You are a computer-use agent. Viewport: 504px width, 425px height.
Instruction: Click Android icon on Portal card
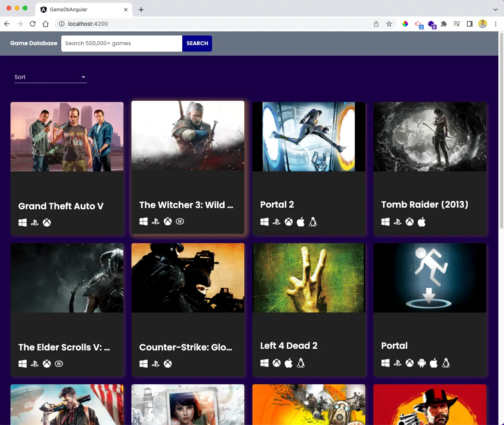[x=422, y=363]
